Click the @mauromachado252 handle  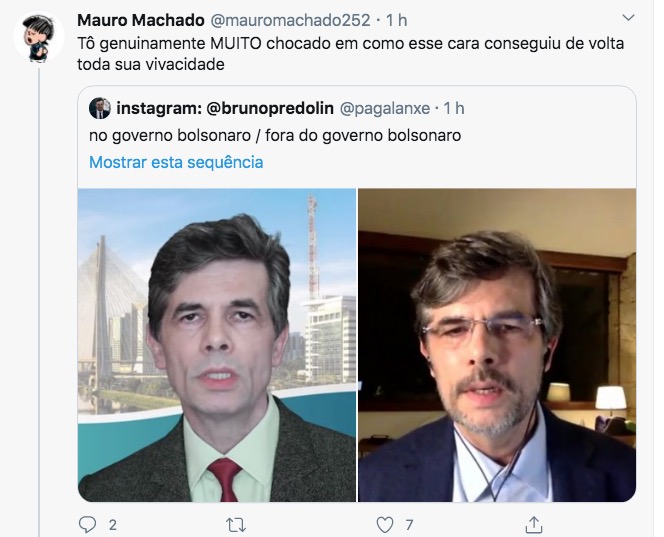(290, 20)
